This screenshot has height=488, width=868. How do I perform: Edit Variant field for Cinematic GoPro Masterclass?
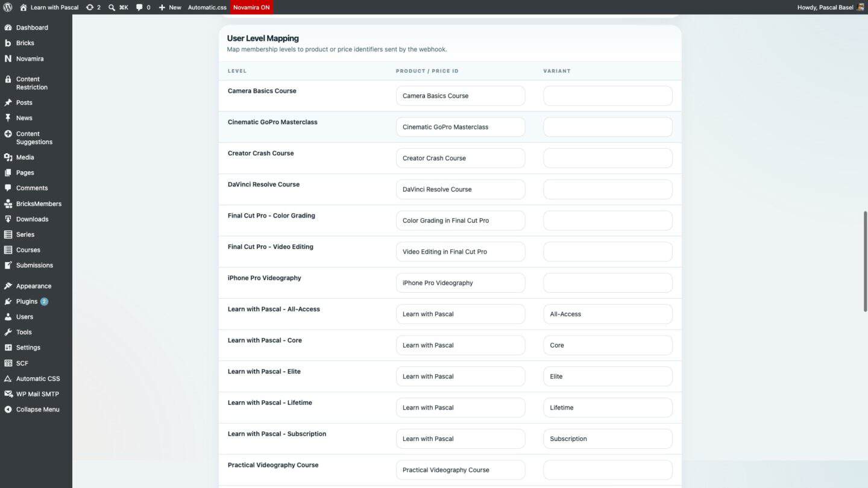608,127
